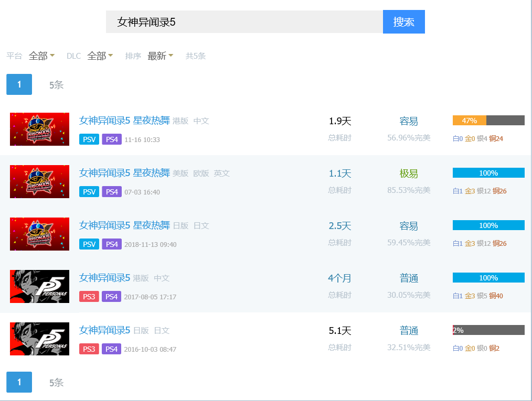
Task: Click the first Persona 5 Dancing cover thumbnail
Action: pos(39,129)
